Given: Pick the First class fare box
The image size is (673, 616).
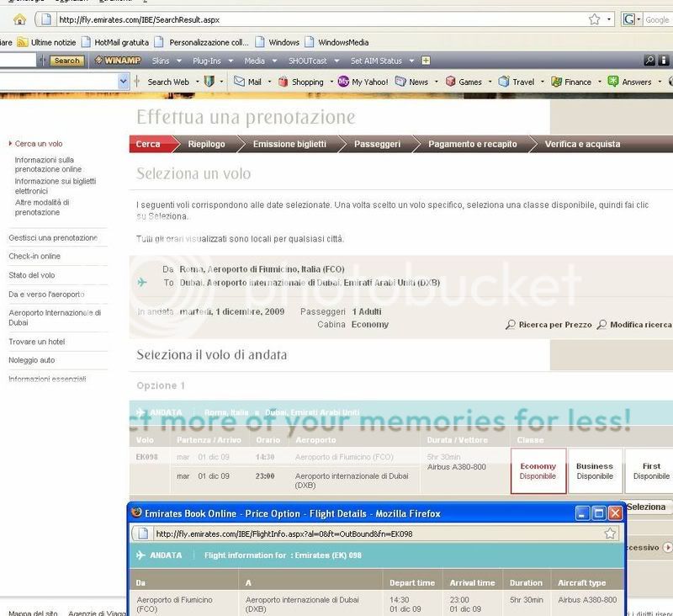Looking at the screenshot, I should 651,470.
